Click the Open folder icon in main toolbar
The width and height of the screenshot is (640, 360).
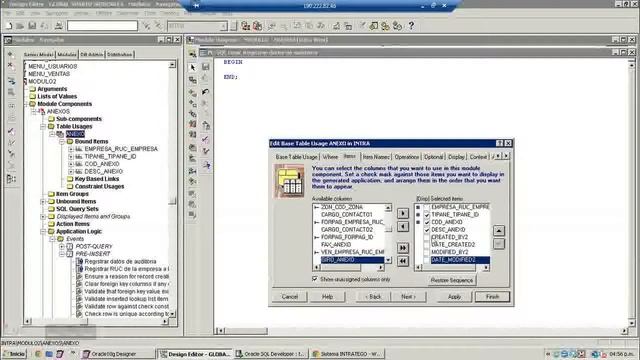(20, 26)
